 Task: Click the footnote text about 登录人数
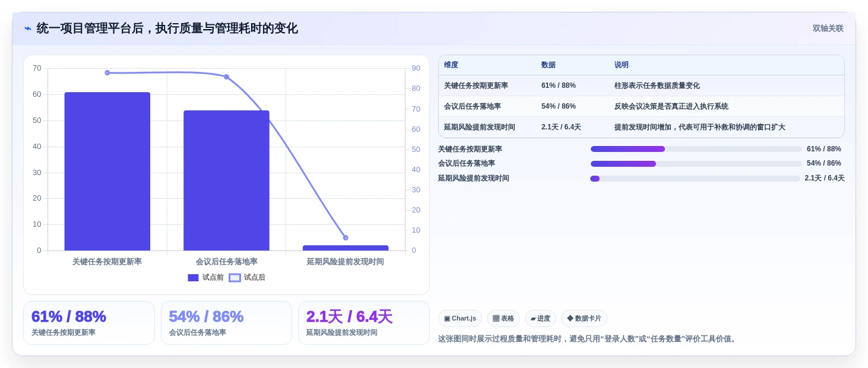coord(588,339)
